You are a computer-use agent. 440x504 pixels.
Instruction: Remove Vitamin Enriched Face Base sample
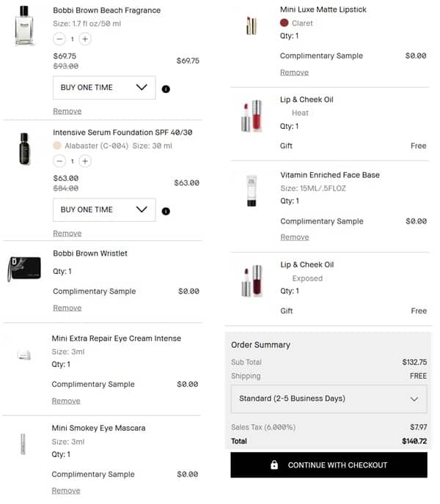(x=294, y=237)
